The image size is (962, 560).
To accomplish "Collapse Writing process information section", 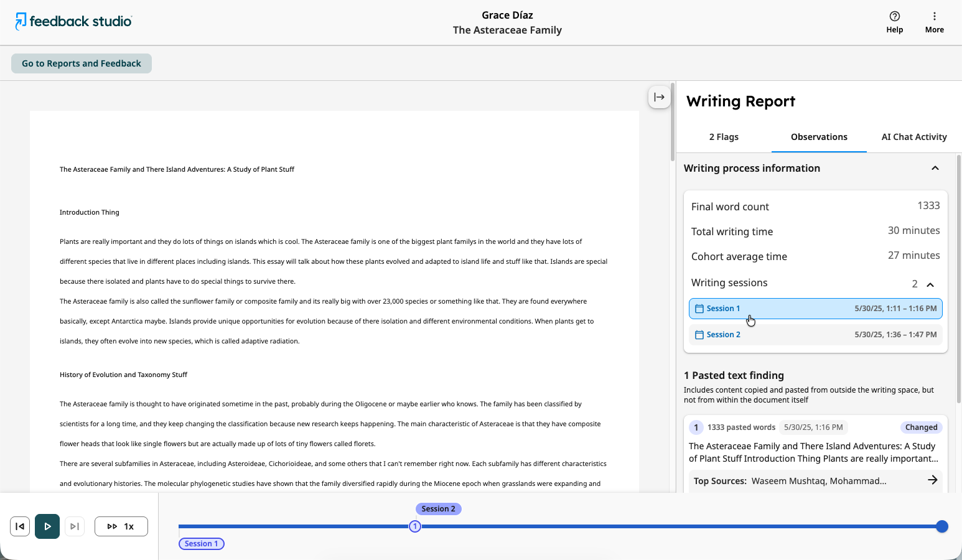I will (x=935, y=168).
